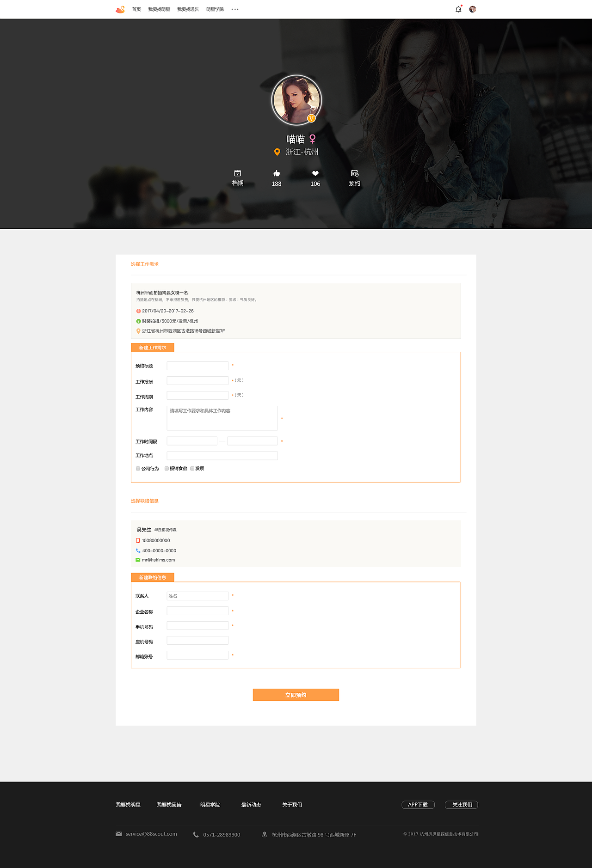Click the service@88scout.com email link
Screen dimensions: 592x868
tap(151, 834)
